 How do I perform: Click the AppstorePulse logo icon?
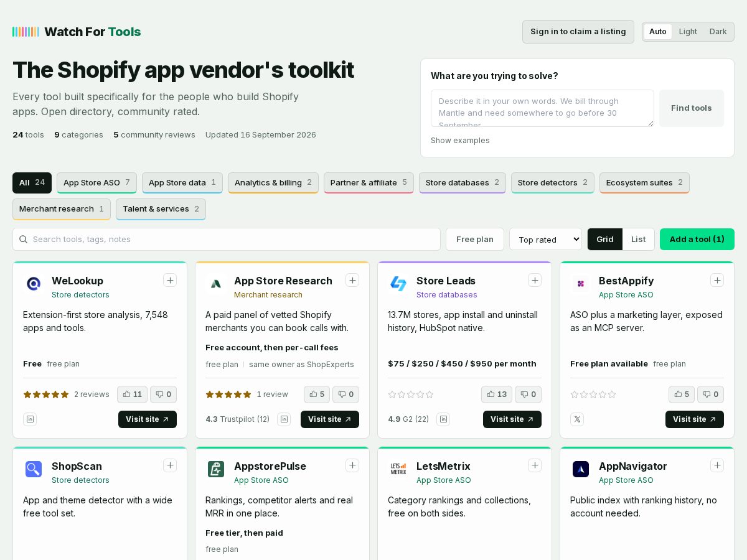(216, 469)
